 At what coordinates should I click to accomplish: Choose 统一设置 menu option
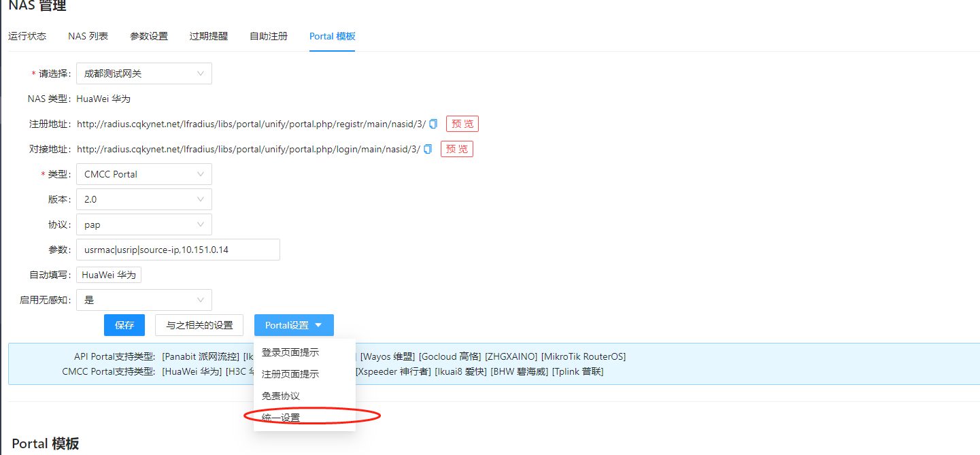(281, 418)
